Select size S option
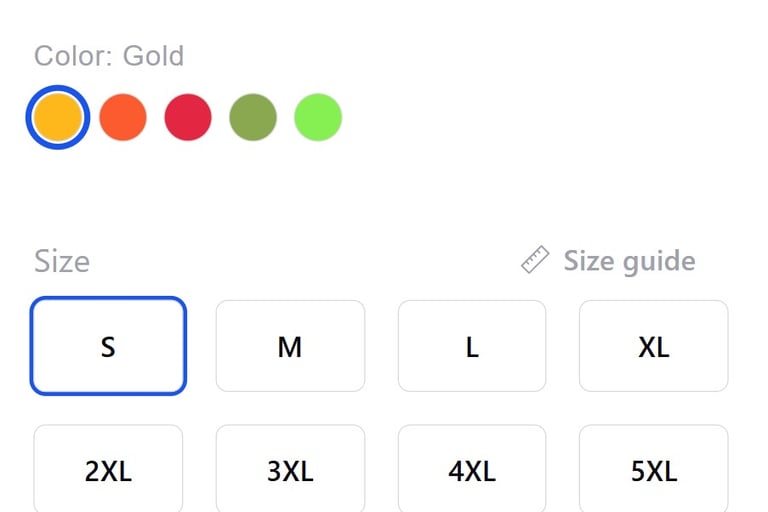The image size is (768, 512). point(108,346)
